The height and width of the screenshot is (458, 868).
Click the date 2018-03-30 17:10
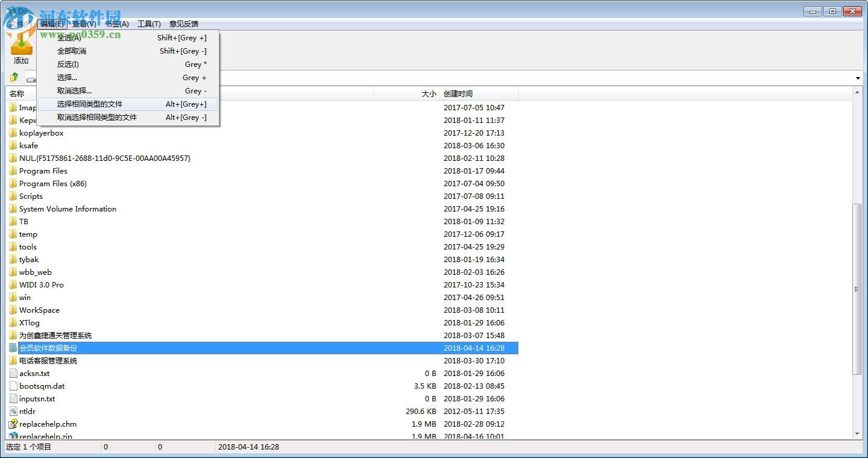(474, 360)
